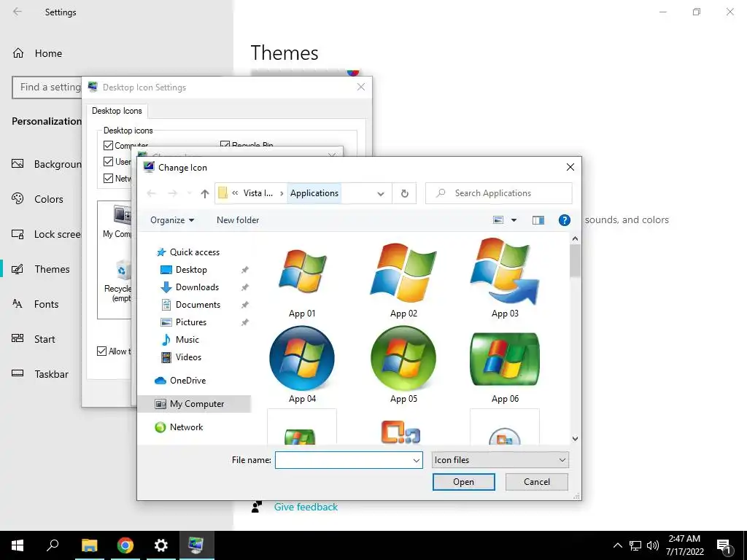This screenshot has width=747, height=560.
Task: Click Cancel in Change Icon dialog
Action: click(536, 482)
